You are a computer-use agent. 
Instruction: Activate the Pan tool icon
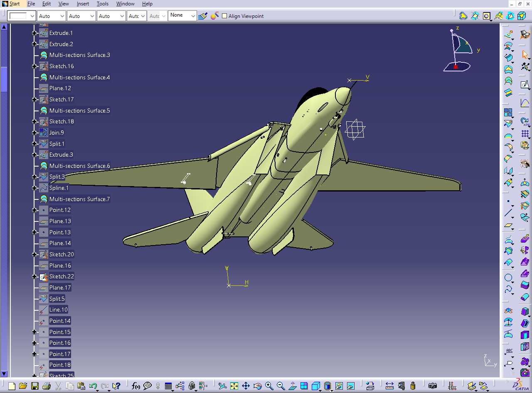pyautogui.click(x=246, y=386)
